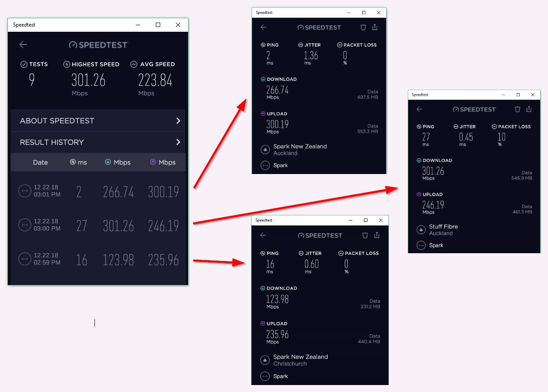The image size is (548, 392).
Task: Click back arrow in the results summary window
Action: click(x=24, y=44)
